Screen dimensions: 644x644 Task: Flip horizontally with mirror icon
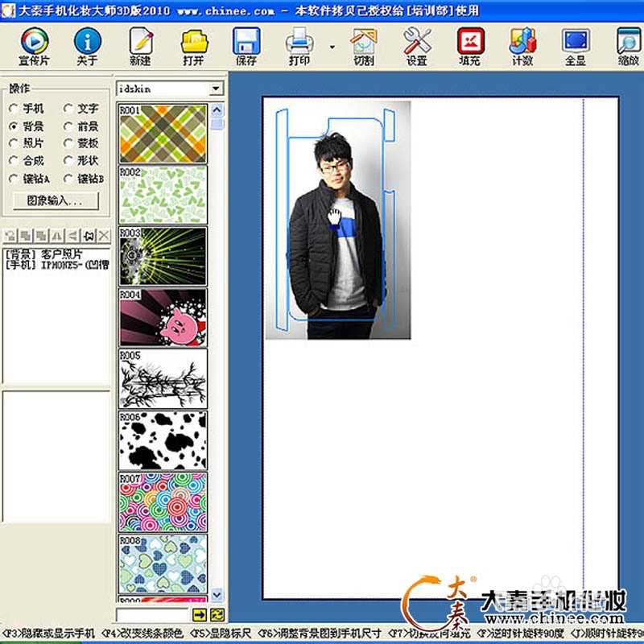[56, 236]
